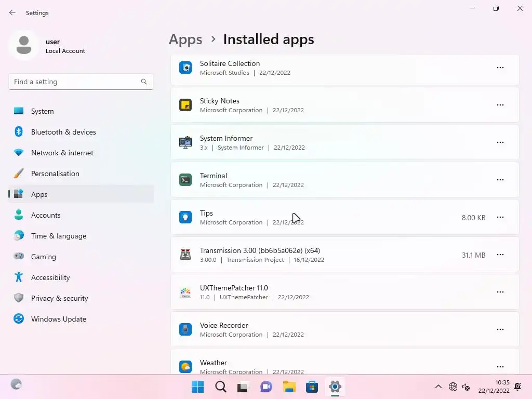Click the Sticky Notes app icon
The width and height of the screenshot is (532, 399).
[x=185, y=105]
